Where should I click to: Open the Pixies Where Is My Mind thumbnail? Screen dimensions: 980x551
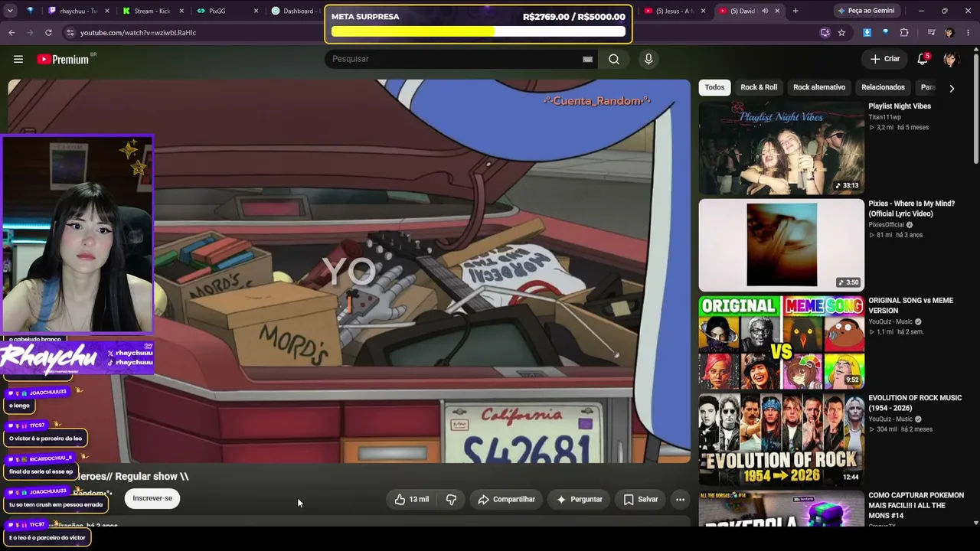[x=781, y=245]
